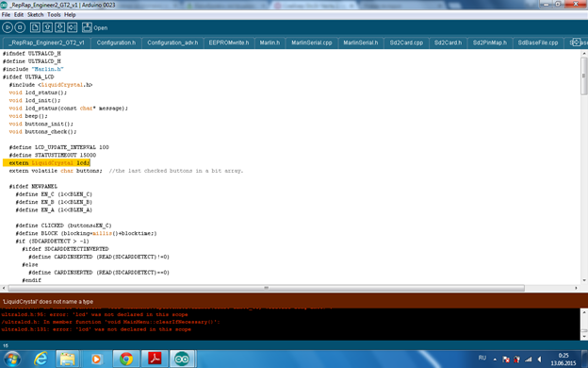Click the Verify (play) toolbar button
The width and height of the screenshot is (588, 368).
coord(8,27)
